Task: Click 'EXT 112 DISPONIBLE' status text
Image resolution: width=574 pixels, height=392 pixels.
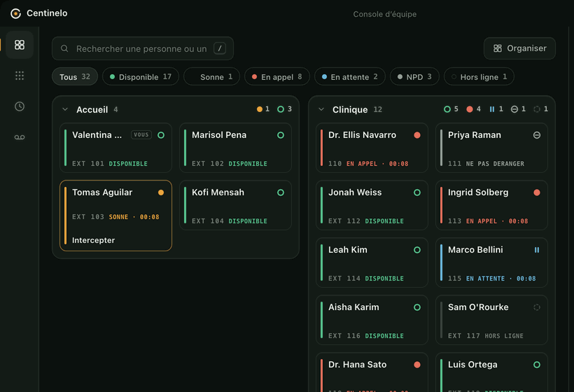Action: pos(365,221)
